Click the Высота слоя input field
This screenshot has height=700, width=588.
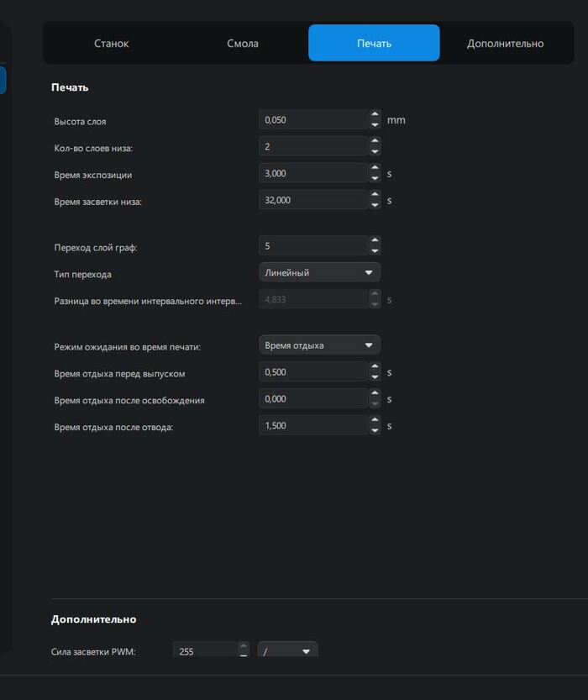(312, 120)
